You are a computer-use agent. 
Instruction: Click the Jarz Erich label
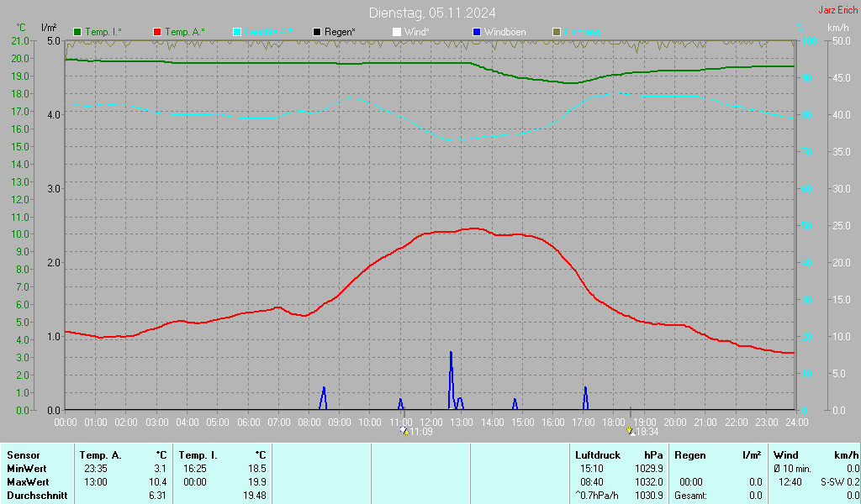(838, 10)
